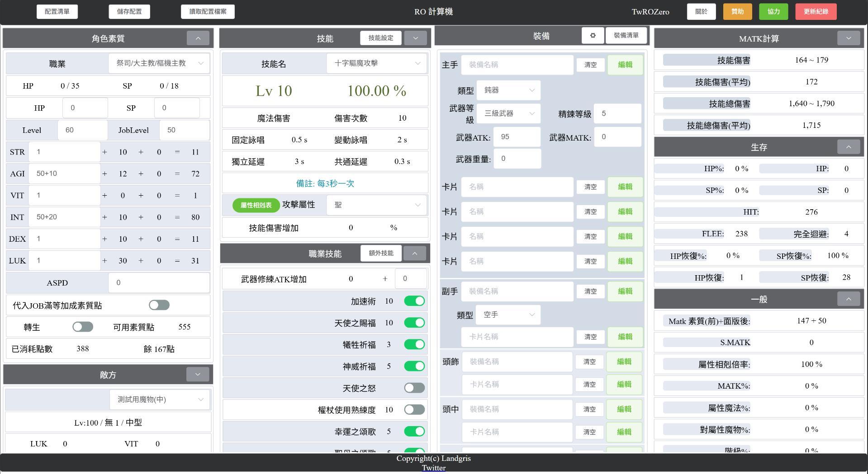Image resolution: width=868 pixels, height=474 pixels.
Task: Click 儲存配置 in top bar
Action: pyautogui.click(x=129, y=12)
